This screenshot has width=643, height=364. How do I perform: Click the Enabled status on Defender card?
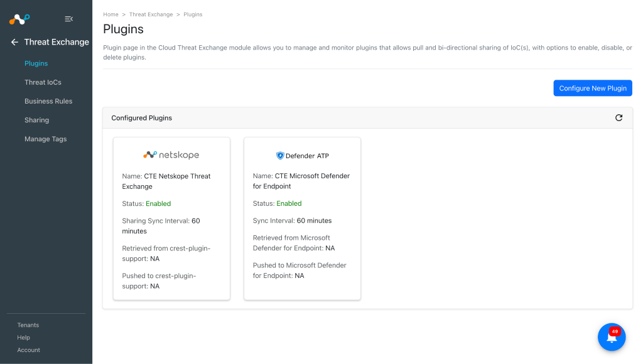point(289,203)
